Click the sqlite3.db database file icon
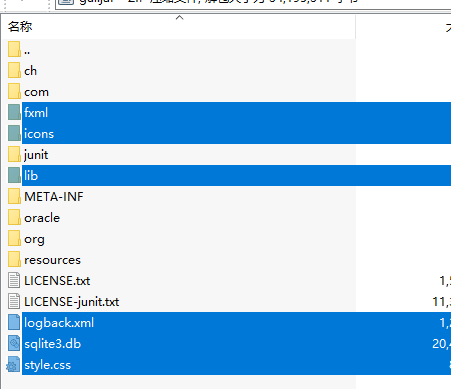The height and width of the screenshot is (389, 451). point(14,343)
